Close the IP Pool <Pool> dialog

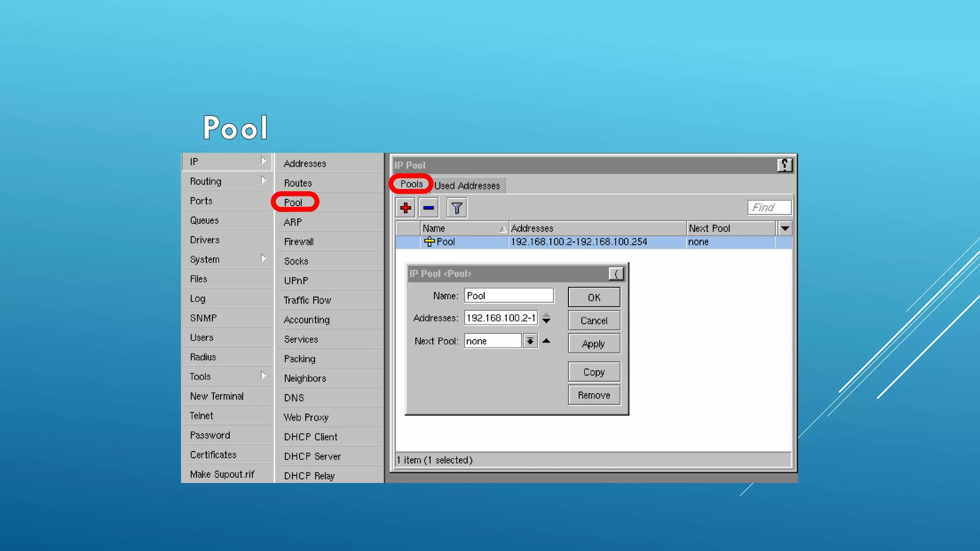pos(616,274)
